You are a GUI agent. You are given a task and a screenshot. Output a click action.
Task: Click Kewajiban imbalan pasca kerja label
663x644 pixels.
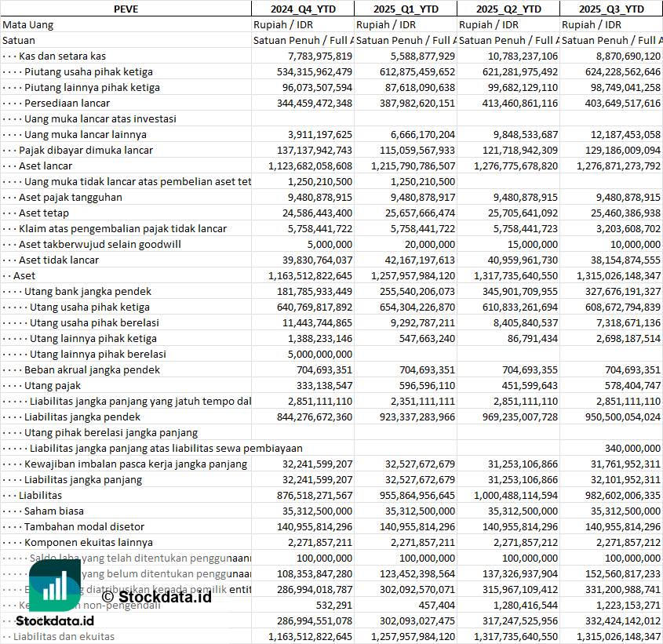[135, 464]
